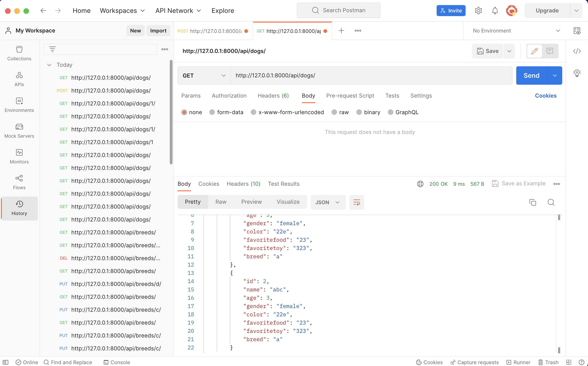Select the raw body radio button
Viewport: 588px width, 366px height.
pos(334,112)
